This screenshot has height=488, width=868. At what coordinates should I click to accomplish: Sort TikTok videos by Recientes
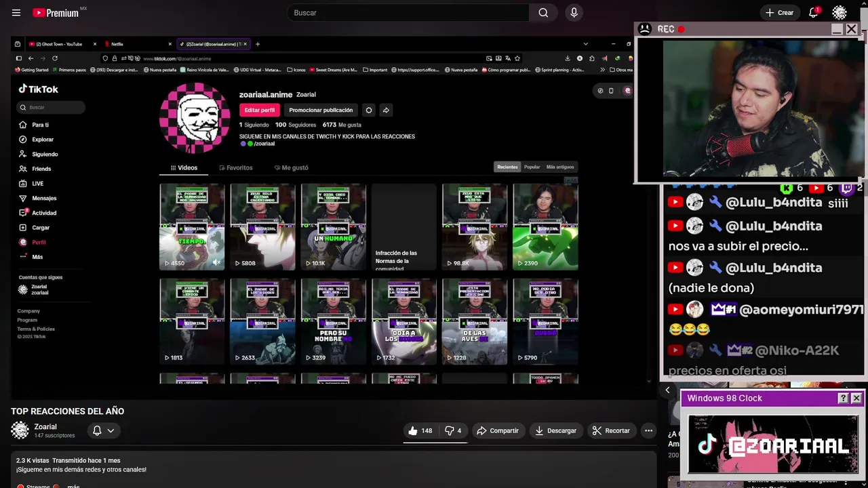[507, 167]
